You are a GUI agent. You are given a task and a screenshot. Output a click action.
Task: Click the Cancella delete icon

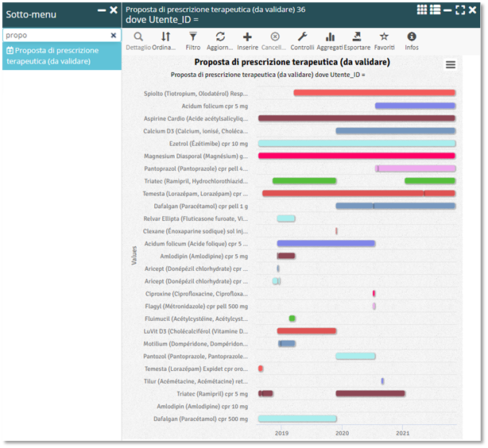click(275, 37)
